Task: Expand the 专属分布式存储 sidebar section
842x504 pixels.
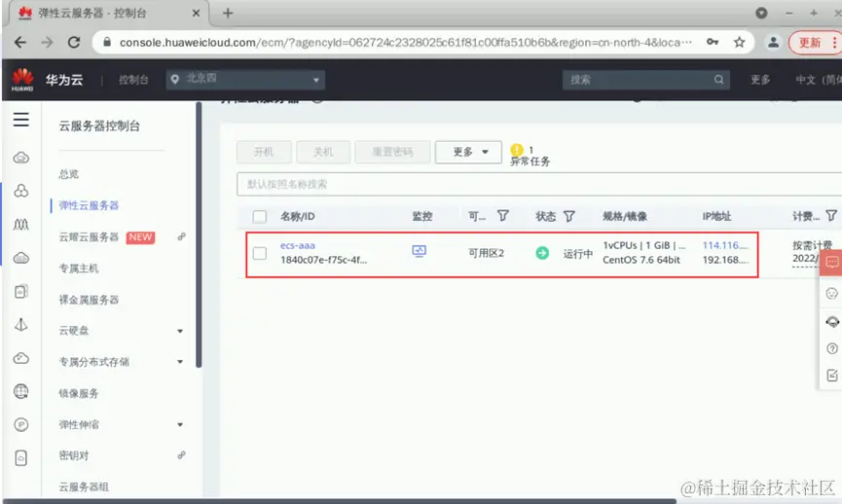Action: [x=180, y=362]
